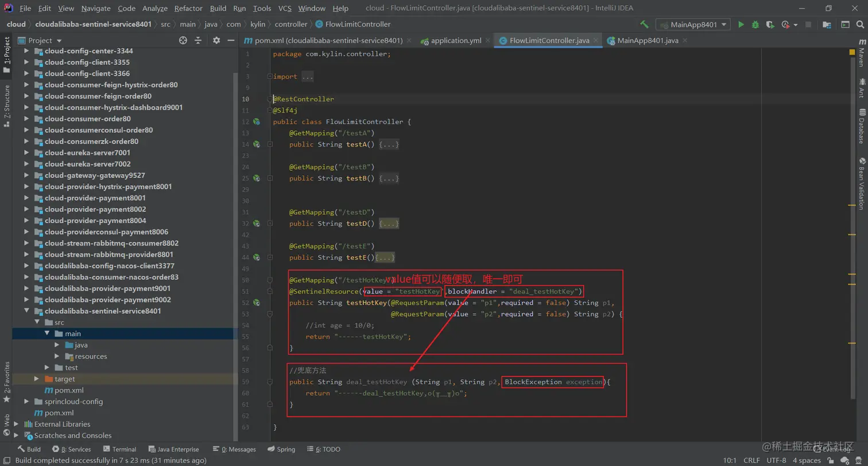
Task: Open the Analyze menu
Action: click(155, 8)
